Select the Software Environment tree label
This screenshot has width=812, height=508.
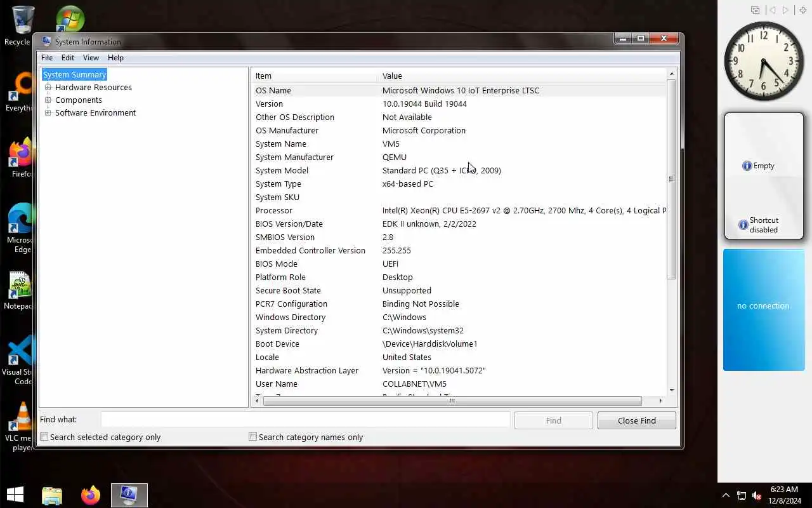[x=95, y=112]
